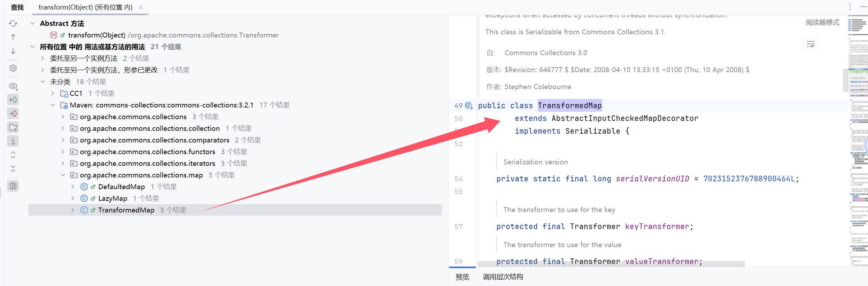868x286 pixels.
Task: Toggle the show read access filter
Action: [x=13, y=100]
